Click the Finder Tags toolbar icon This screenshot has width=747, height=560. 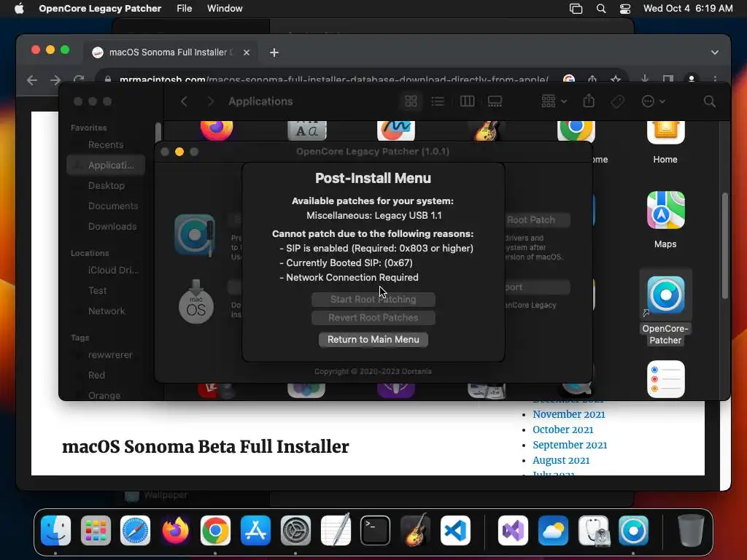tap(617, 101)
